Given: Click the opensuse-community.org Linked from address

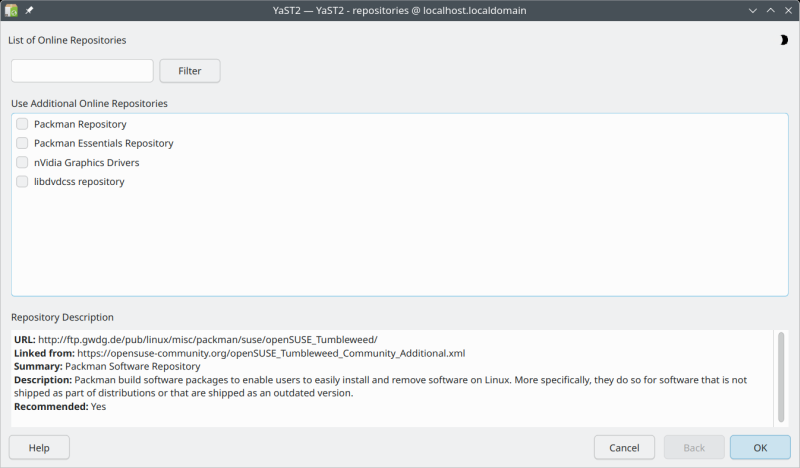Looking at the screenshot, I should [x=271, y=353].
